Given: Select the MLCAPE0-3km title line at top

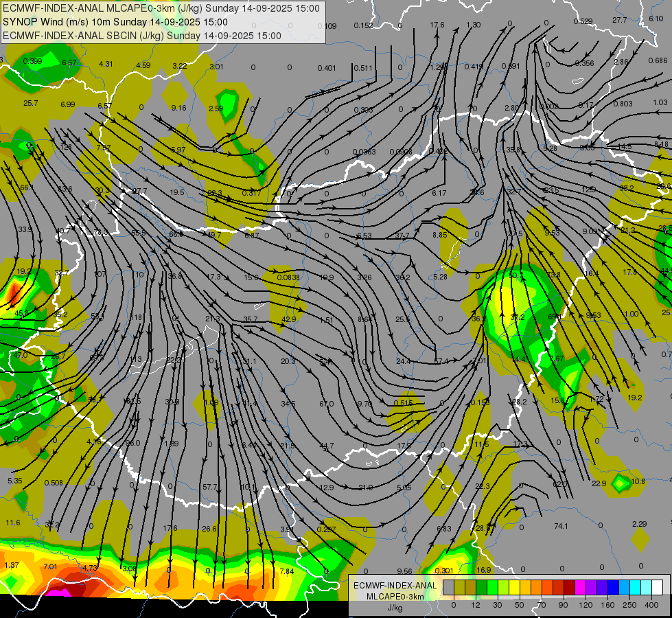Looking at the screenshot, I should (161, 8).
